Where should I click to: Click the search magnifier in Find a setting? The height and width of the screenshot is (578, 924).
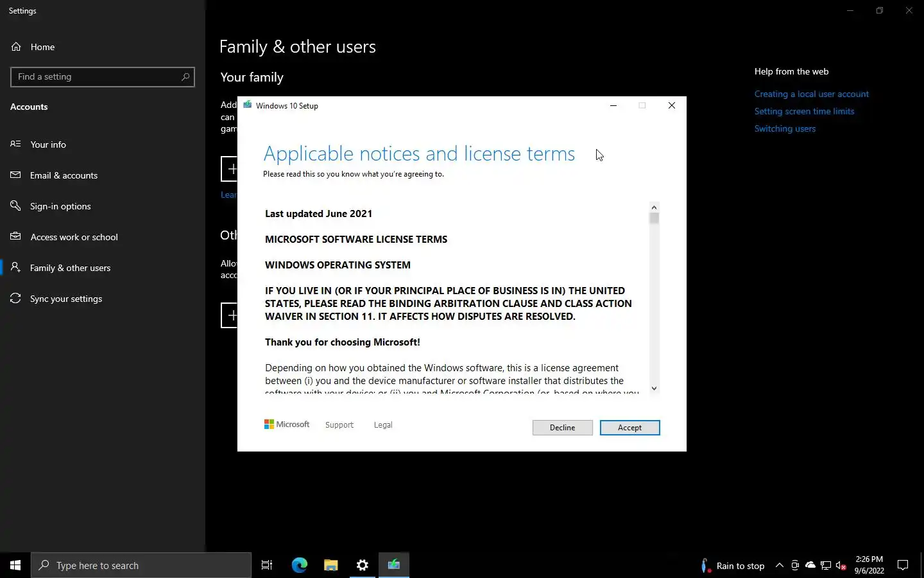point(185,76)
